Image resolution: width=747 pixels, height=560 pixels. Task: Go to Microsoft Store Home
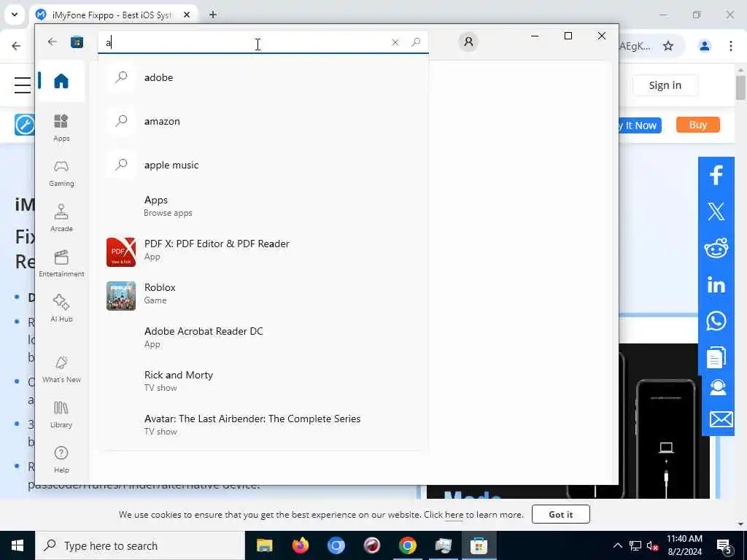click(61, 81)
